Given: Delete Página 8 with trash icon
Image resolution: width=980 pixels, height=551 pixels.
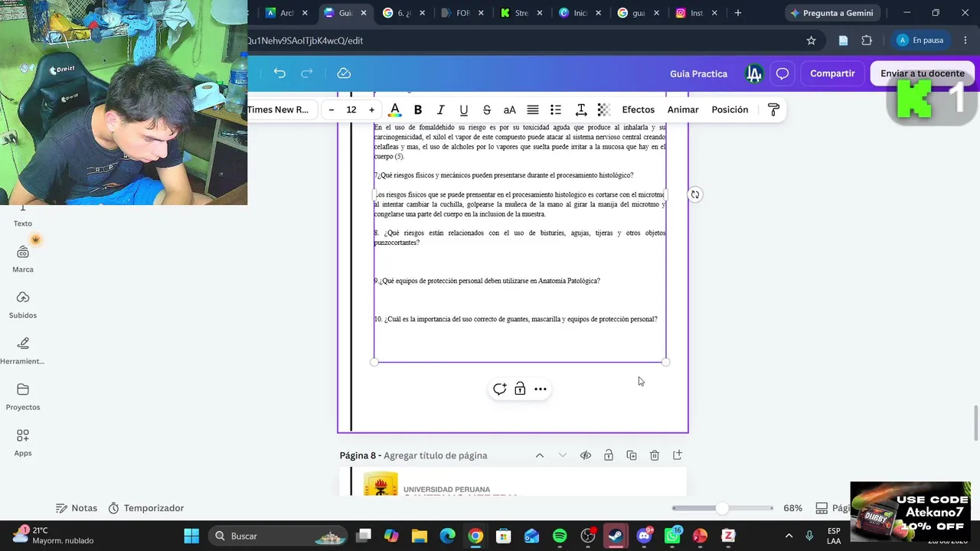Looking at the screenshot, I should (655, 455).
